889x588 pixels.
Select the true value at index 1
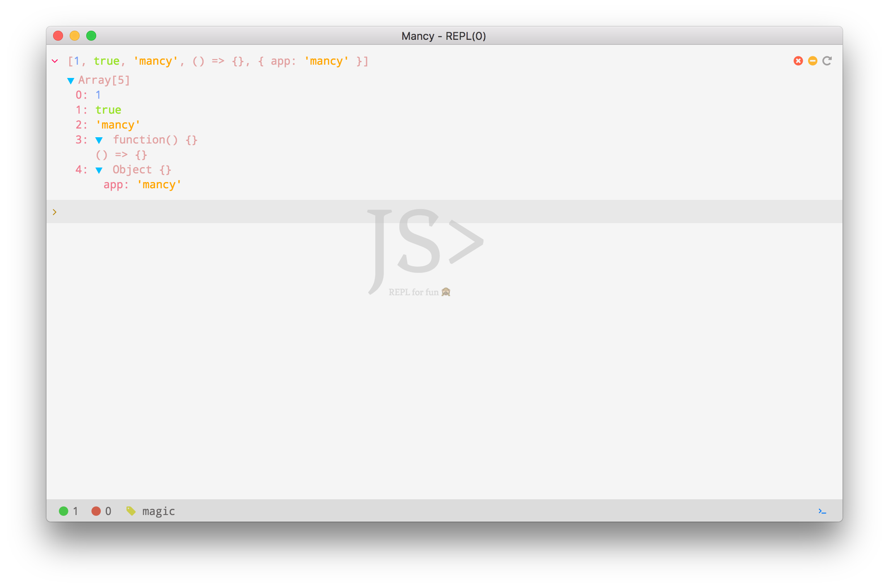(108, 110)
